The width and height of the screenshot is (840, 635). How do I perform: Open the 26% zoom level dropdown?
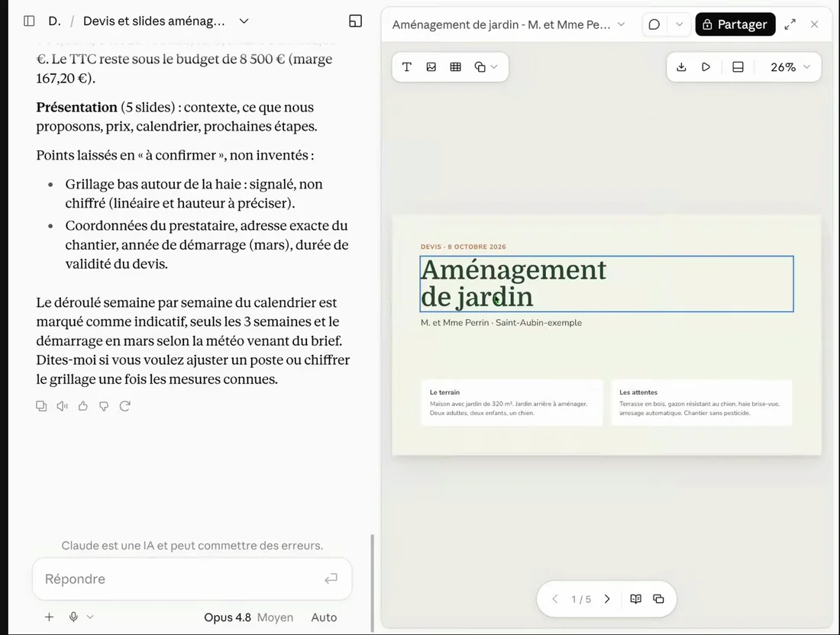(790, 67)
